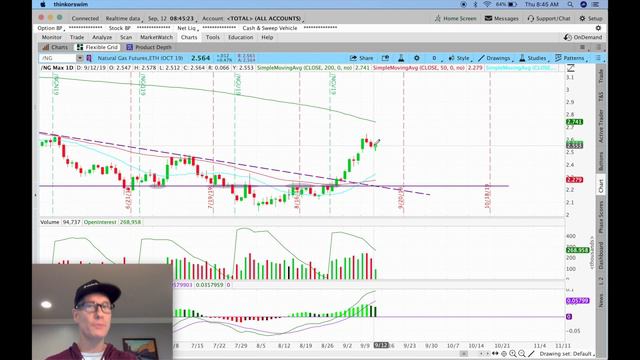Viewport: 640px width, 360px height.
Task: Open the Drawings menu
Action: tap(494, 58)
